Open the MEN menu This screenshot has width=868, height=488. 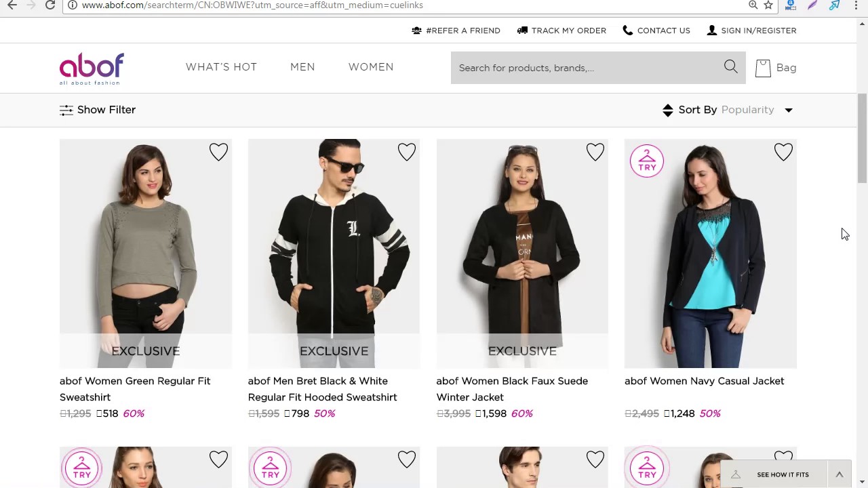[302, 67]
